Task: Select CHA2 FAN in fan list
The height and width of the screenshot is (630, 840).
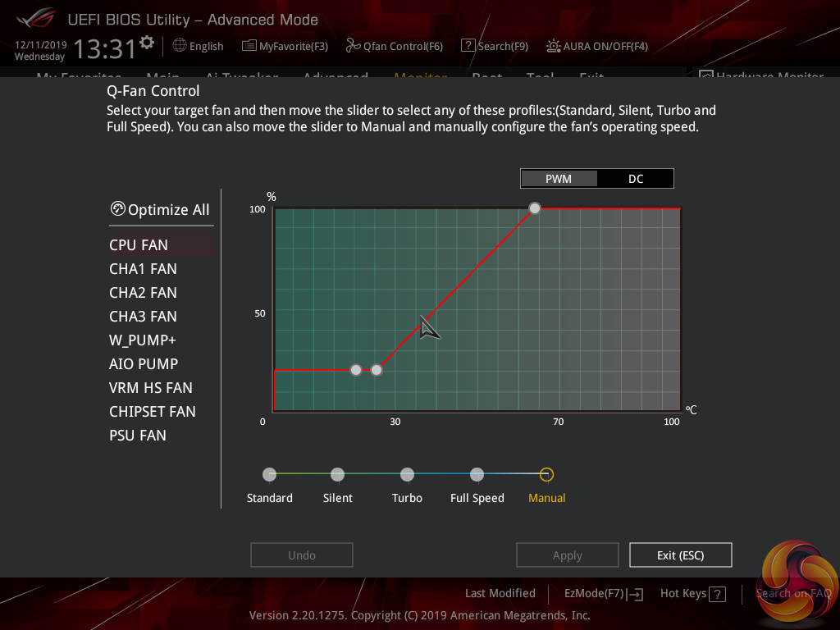Action: [143, 293]
